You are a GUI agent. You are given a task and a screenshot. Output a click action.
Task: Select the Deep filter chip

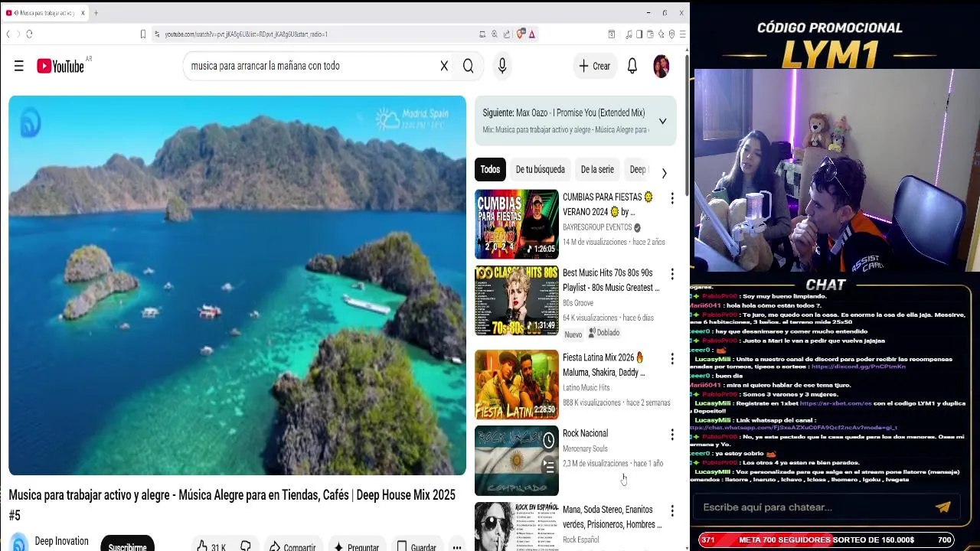[638, 170]
